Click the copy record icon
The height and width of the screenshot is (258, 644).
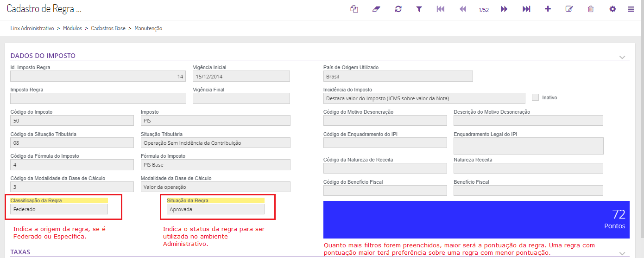point(354,9)
